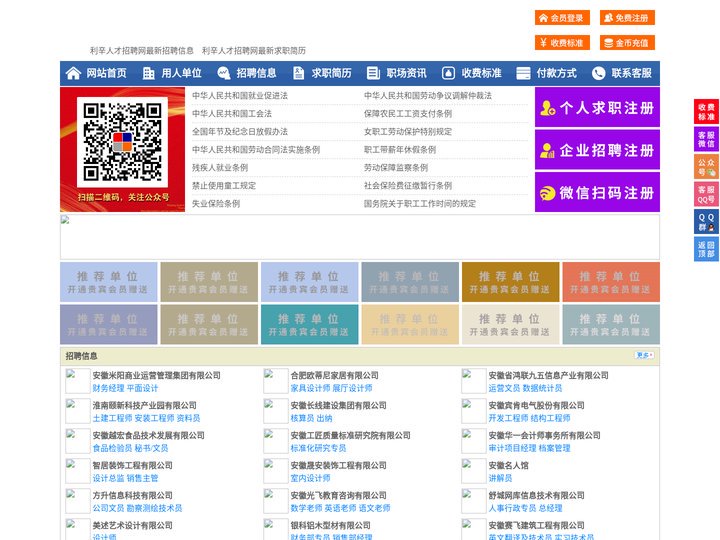Click the icon next to 收费标准 in the nav bar

click(x=448, y=73)
